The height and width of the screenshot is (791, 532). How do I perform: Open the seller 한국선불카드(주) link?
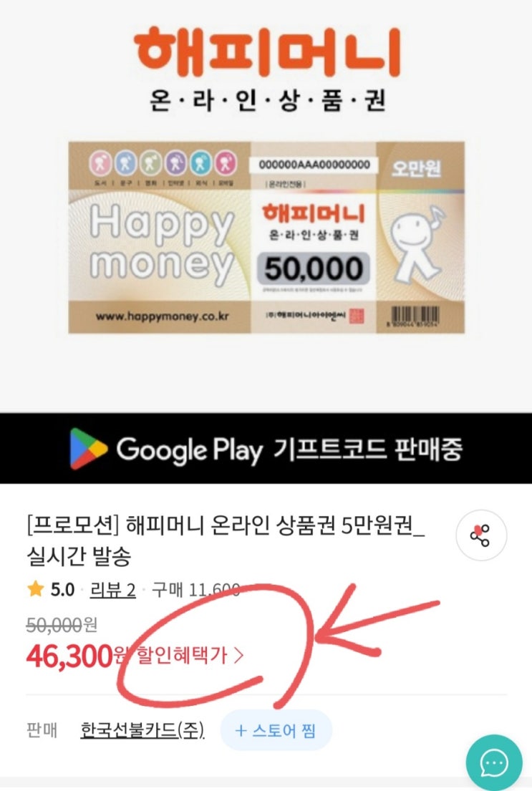pyautogui.click(x=142, y=730)
